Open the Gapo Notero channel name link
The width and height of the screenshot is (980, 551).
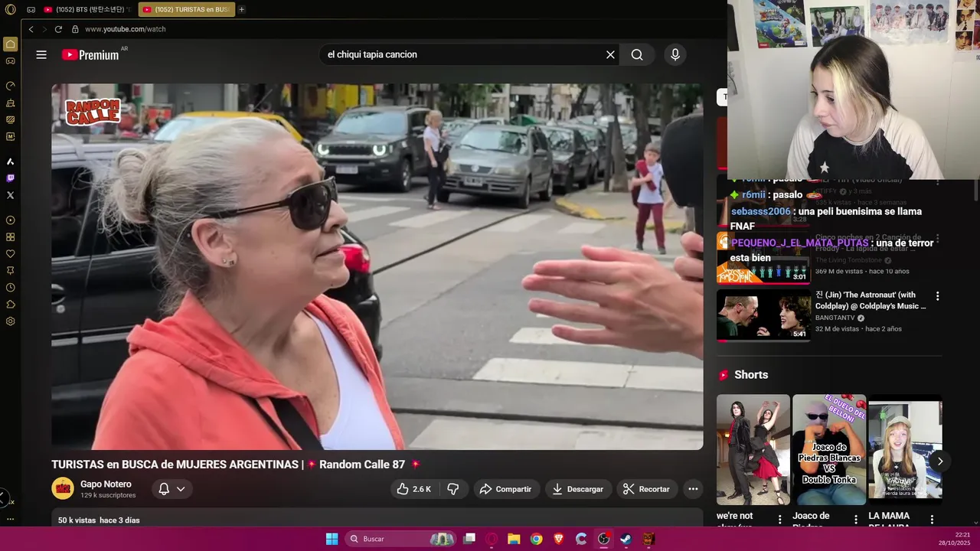(x=106, y=484)
